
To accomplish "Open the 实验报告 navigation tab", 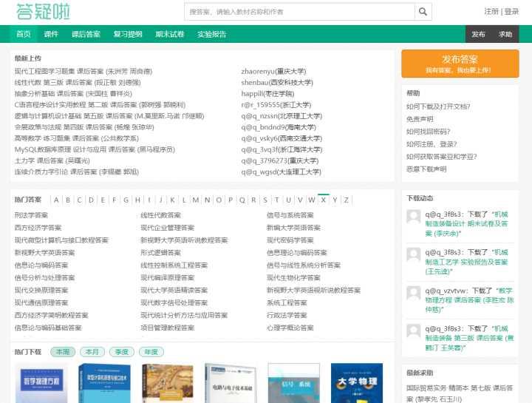I will [x=212, y=34].
